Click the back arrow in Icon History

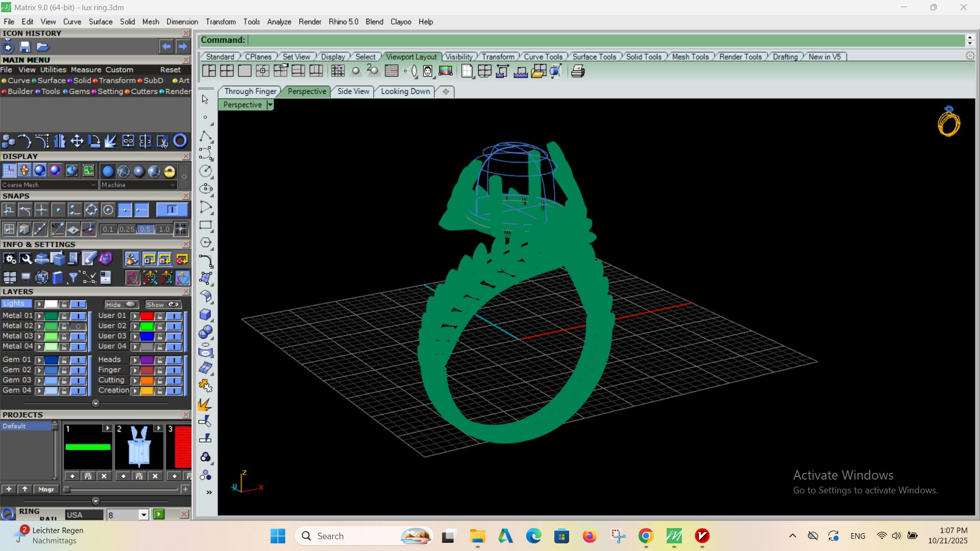(x=166, y=47)
